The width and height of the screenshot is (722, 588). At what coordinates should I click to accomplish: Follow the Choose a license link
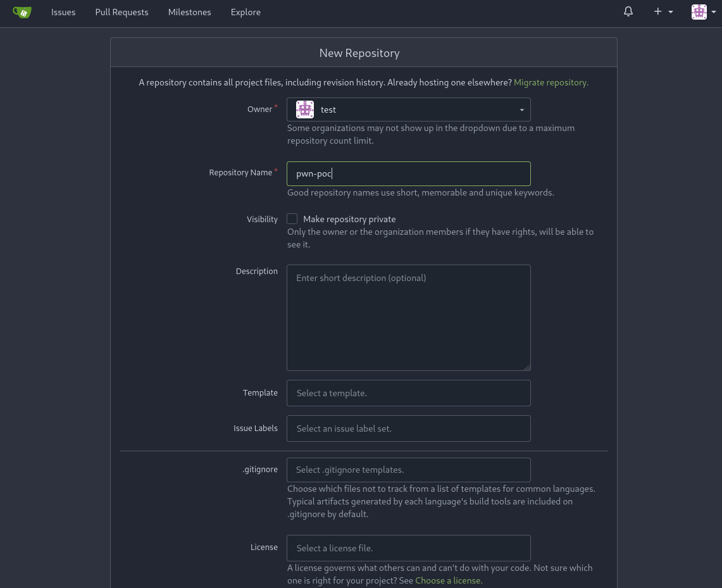(449, 580)
